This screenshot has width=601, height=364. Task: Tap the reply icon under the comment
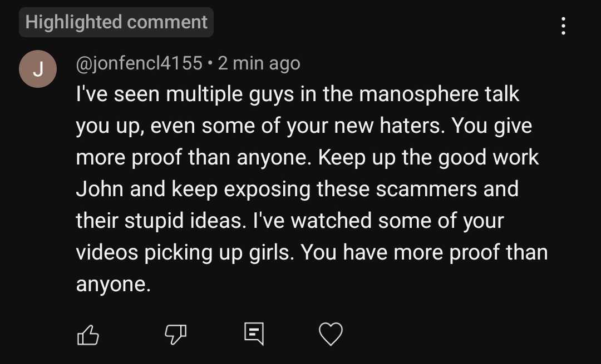254,333
